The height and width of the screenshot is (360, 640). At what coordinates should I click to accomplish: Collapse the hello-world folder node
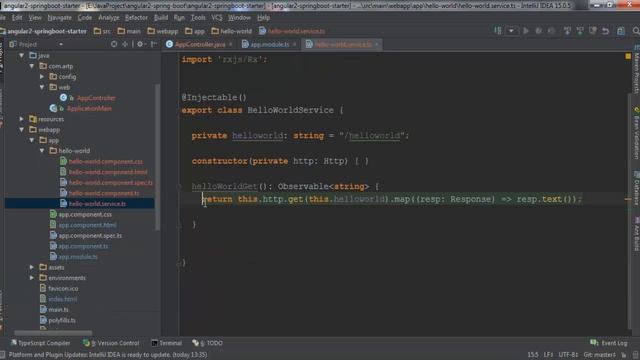(x=42, y=151)
